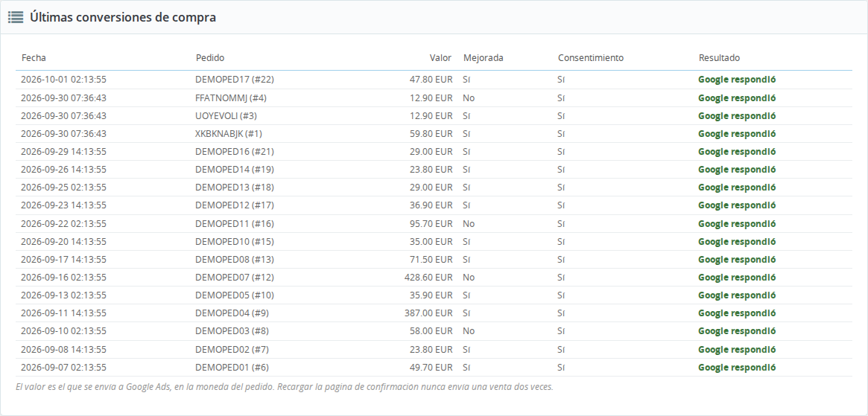Click the value 71.50 EUR
Viewport: 868px width, 416px height.
431,259
